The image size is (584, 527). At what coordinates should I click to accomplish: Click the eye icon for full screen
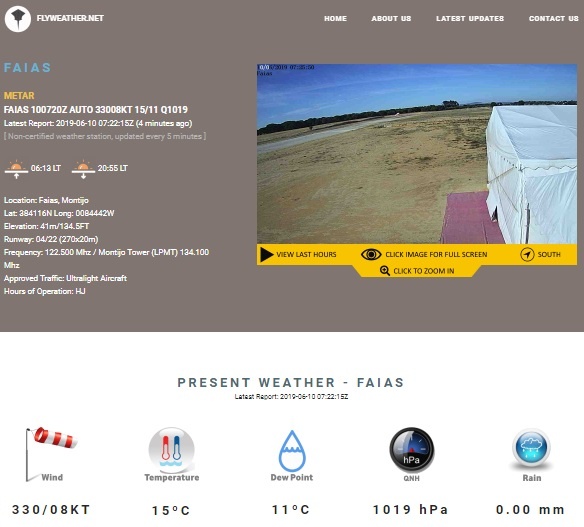click(x=371, y=254)
